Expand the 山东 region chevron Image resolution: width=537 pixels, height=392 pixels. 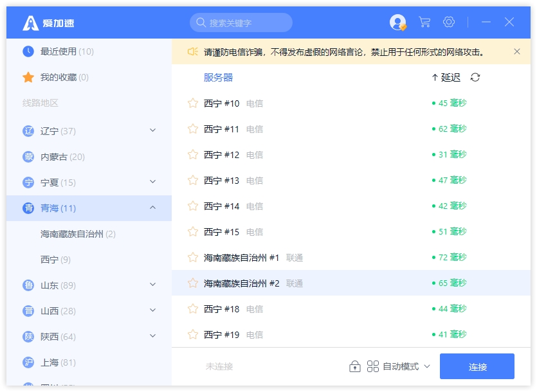pyautogui.click(x=153, y=284)
